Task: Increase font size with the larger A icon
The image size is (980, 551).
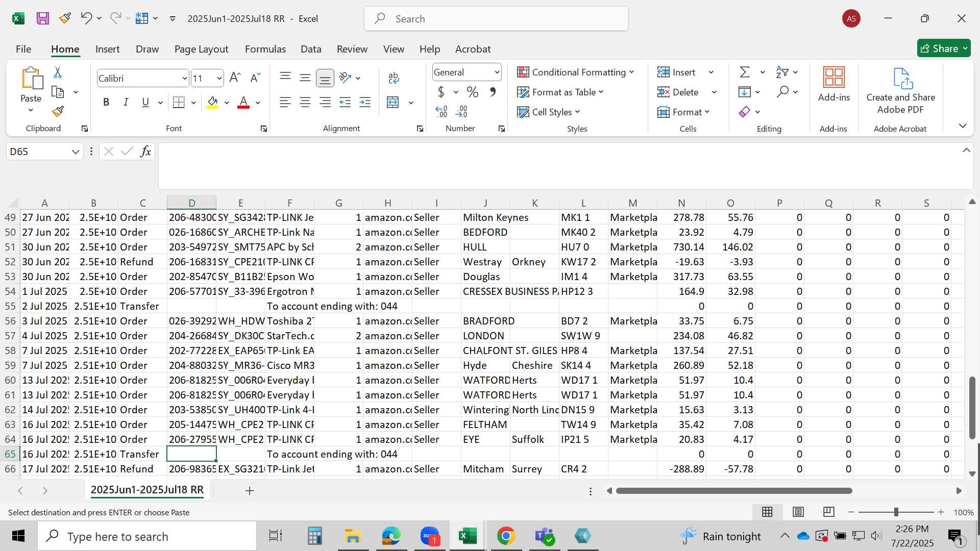Action: (235, 78)
